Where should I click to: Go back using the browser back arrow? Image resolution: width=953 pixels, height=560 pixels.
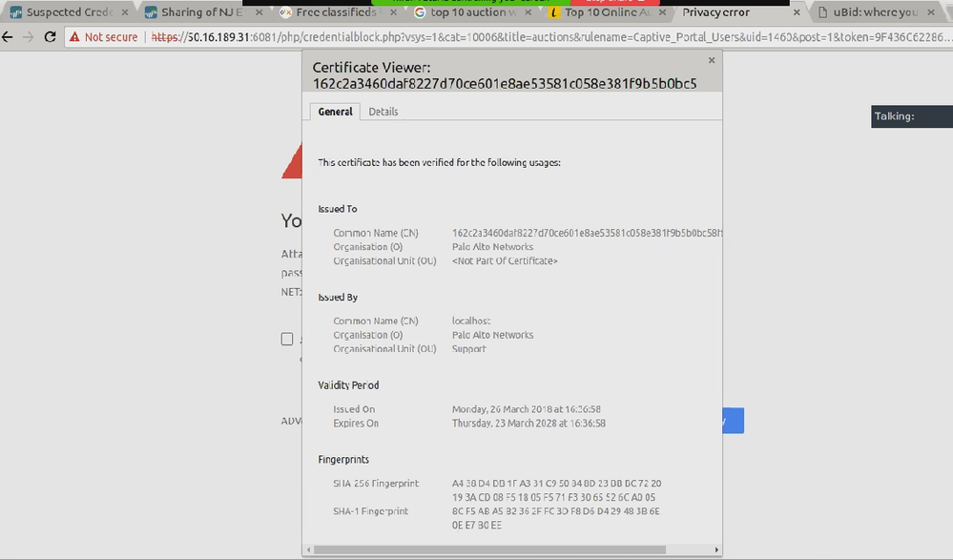pos(8,36)
